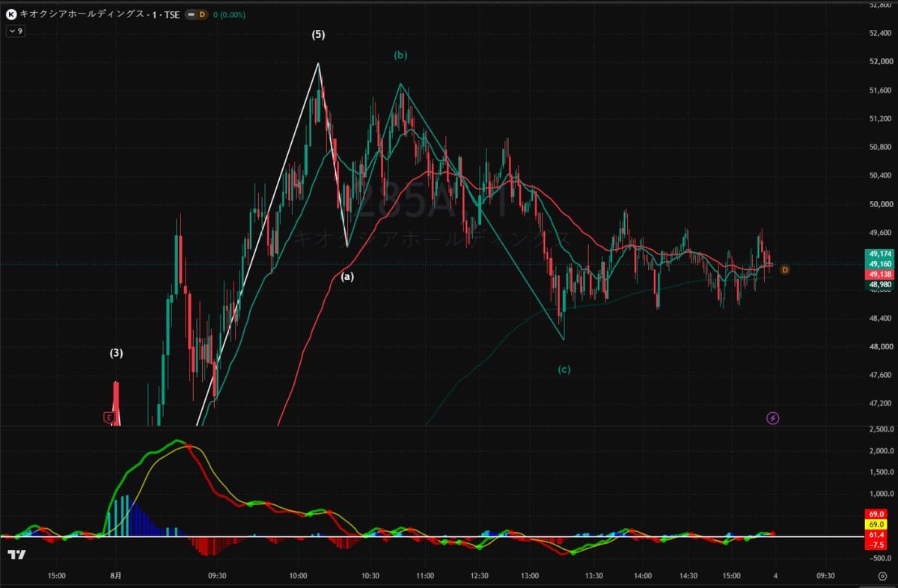Click the 49,160 price label

point(879,265)
